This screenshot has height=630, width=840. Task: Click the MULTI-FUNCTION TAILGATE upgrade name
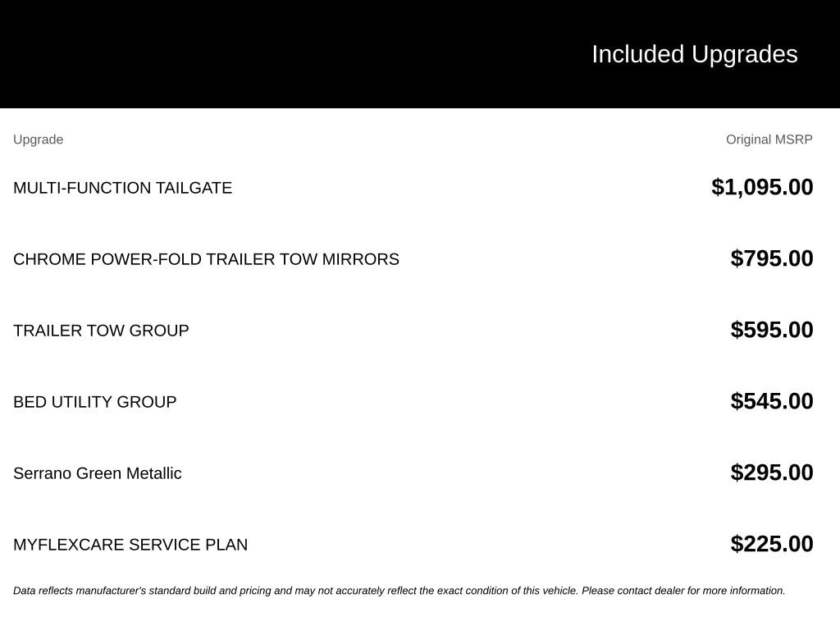[x=123, y=188]
